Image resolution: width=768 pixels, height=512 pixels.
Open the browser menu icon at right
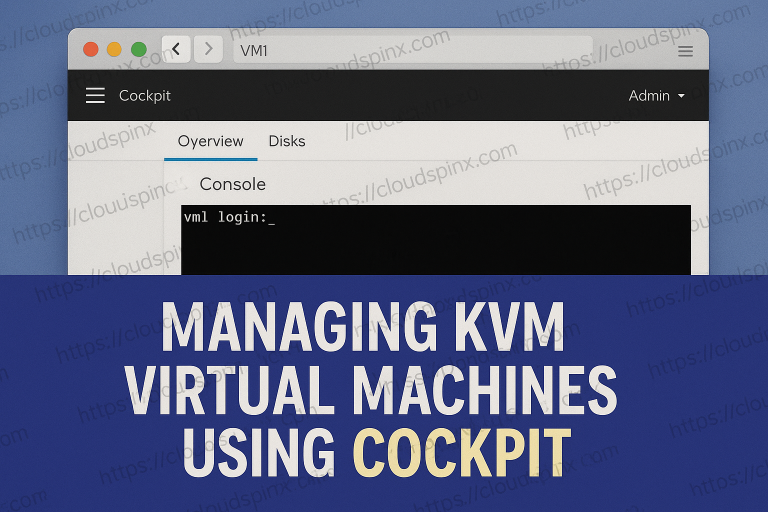685,51
